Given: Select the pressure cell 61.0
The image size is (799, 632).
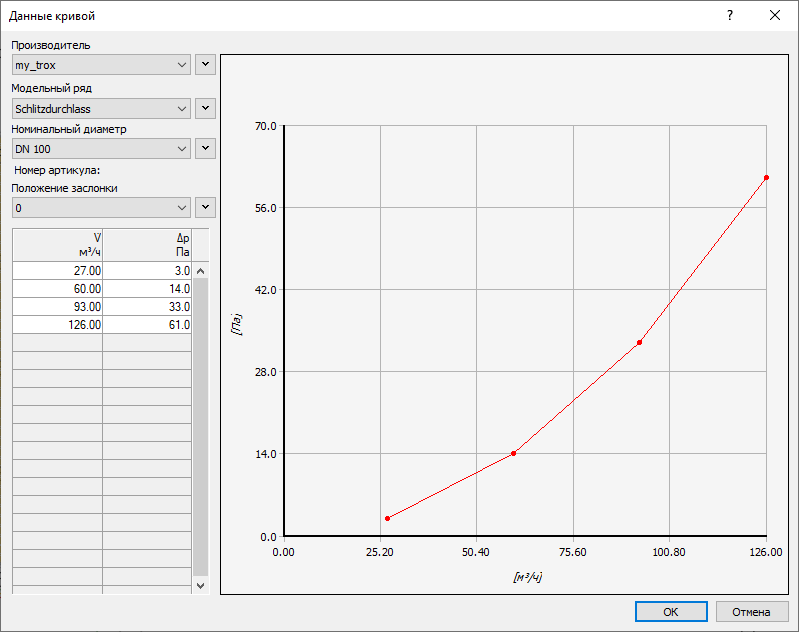Looking at the screenshot, I should tap(147, 325).
